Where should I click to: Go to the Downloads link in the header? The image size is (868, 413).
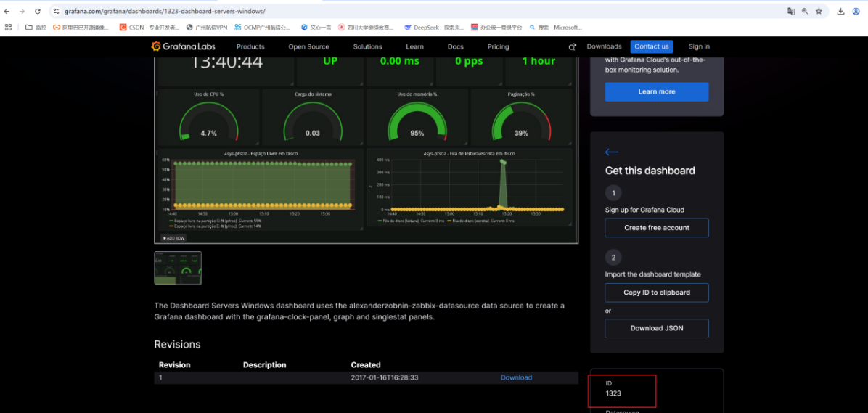tap(604, 46)
